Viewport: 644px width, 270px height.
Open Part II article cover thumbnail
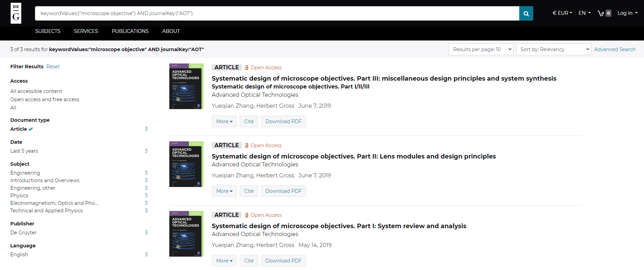[186, 164]
